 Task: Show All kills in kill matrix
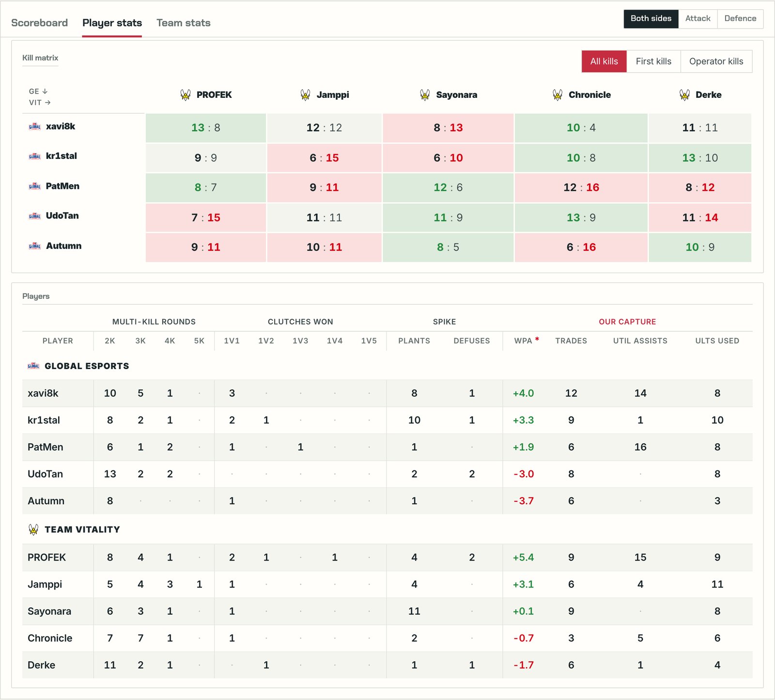pyautogui.click(x=604, y=62)
